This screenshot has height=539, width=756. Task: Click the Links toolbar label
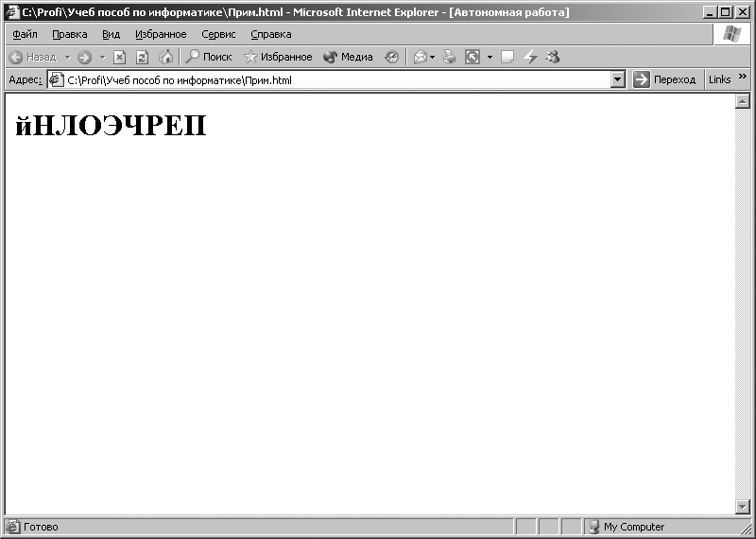click(719, 79)
